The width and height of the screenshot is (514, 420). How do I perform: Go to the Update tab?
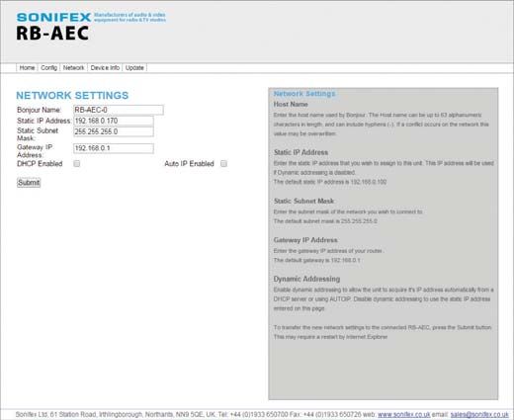[x=134, y=68]
